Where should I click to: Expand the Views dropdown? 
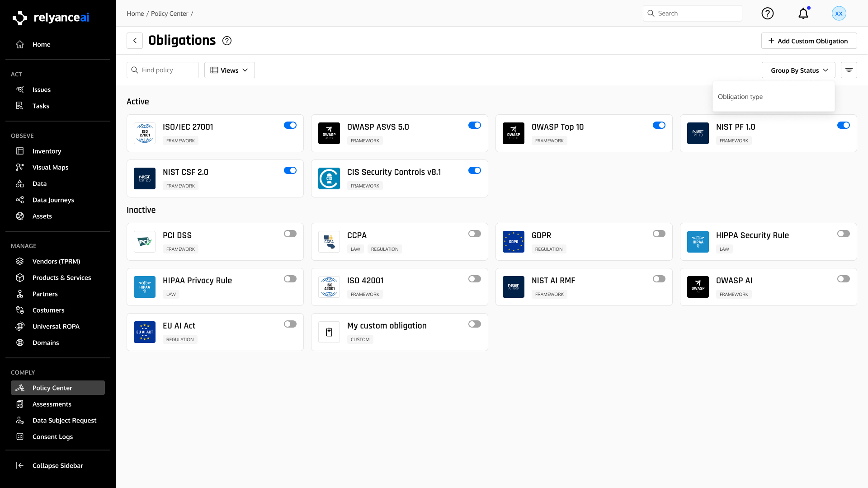click(230, 70)
